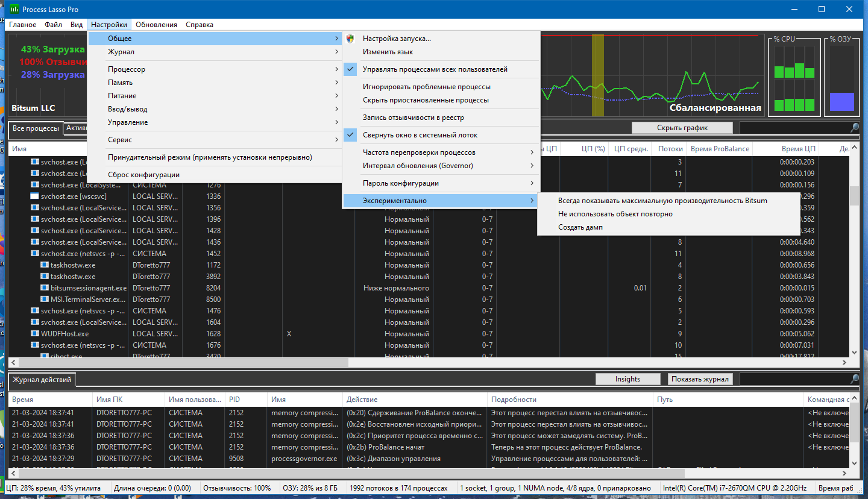Click the process list horizontal scrollbar
This screenshot has height=499, width=868.
[x=432, y=362]
